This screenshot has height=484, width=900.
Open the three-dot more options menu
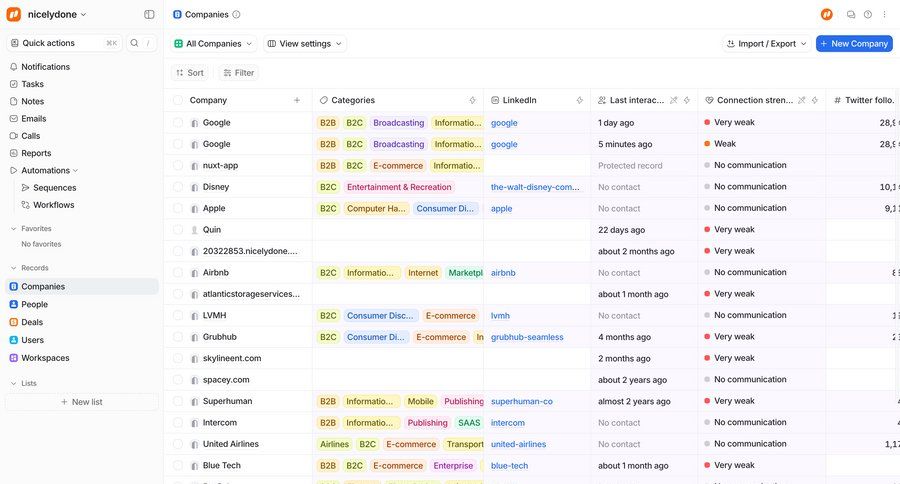(884, 14)
